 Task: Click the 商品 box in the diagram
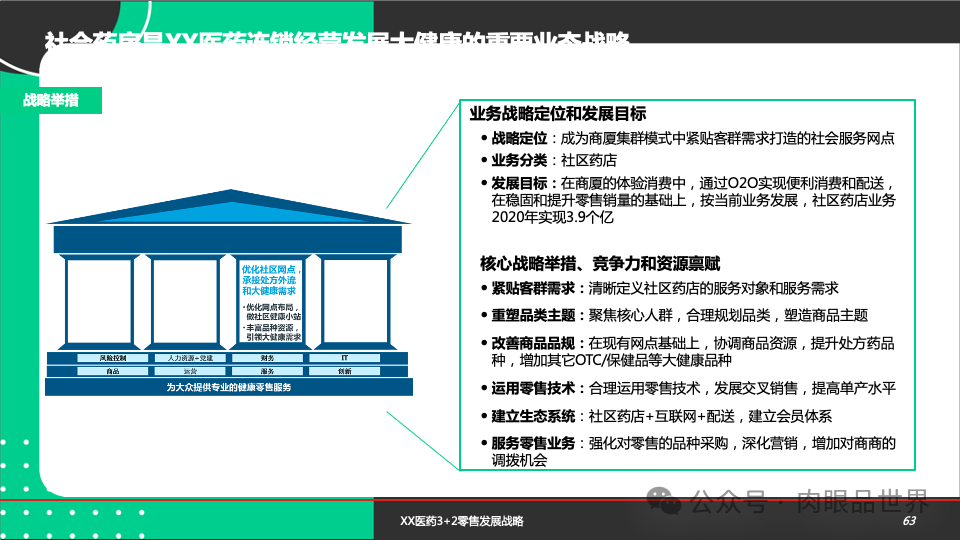(x=113, y=372)
